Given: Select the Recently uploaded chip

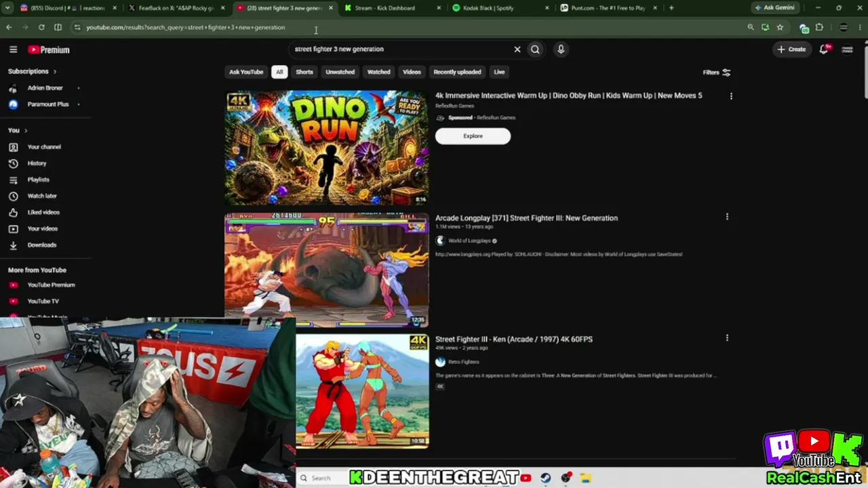Looking at the screenshot, I should click(x=457, y=72).
